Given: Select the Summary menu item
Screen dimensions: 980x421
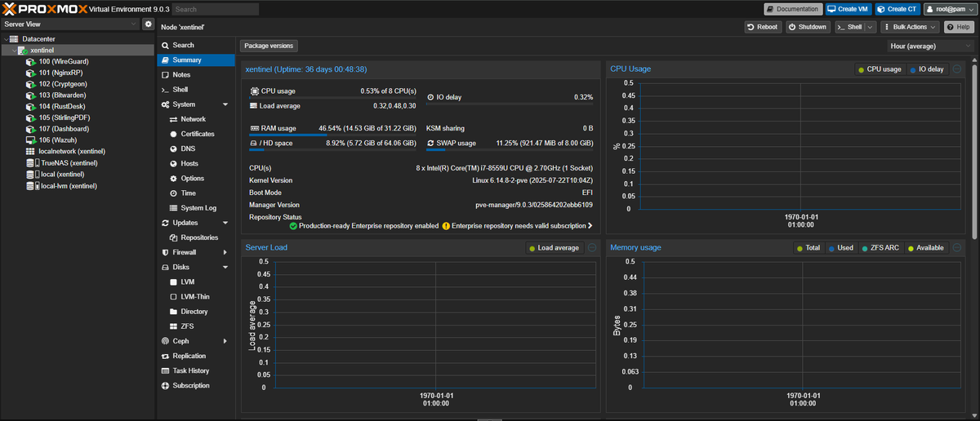Looking at the screenshot, I should point(186,60).
